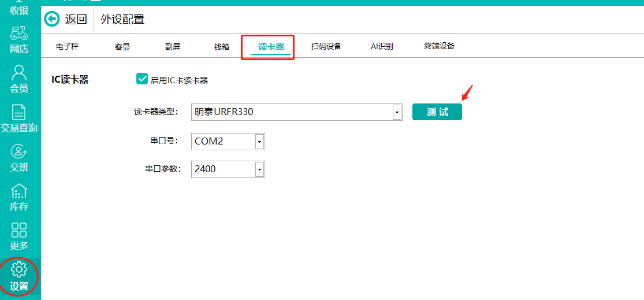Expand the 串口号 COM2 dropdown arrow
644x300 pixels.
pos(259,142)
